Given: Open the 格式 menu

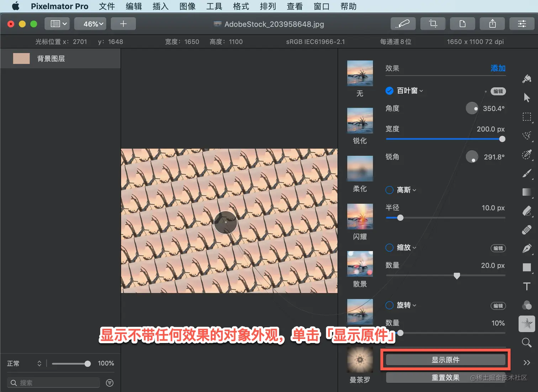Looking at the screenshot, I should [x=241, y=6].
